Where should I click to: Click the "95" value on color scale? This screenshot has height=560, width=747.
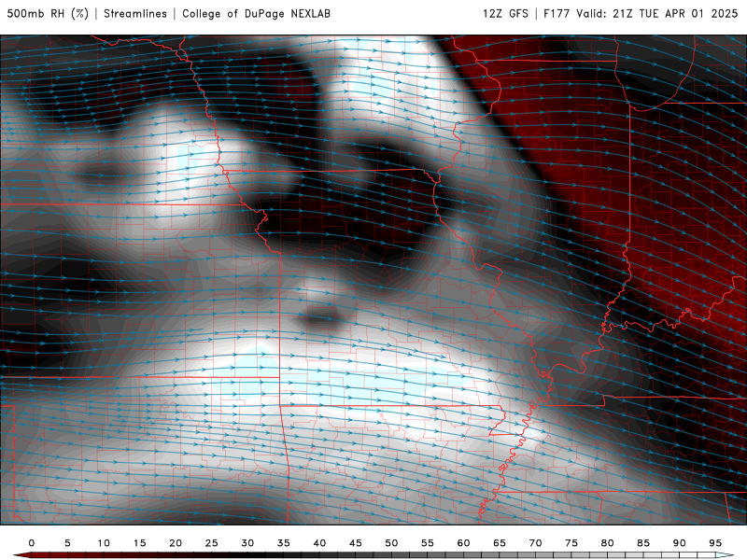[715, 543]
